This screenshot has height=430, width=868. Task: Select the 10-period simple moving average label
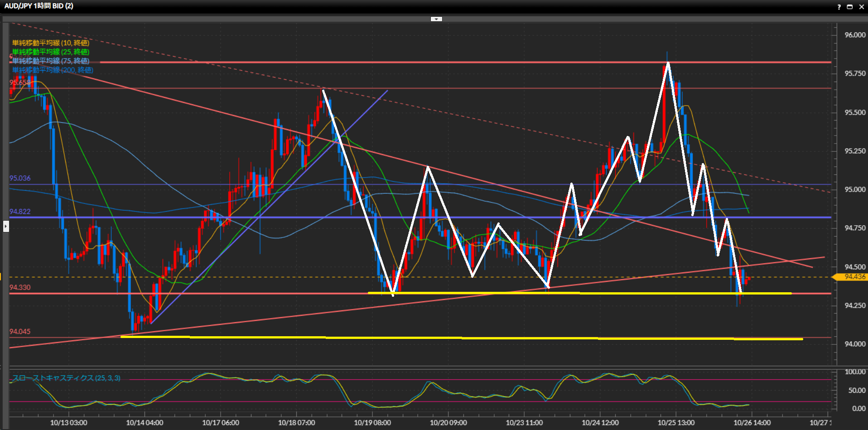coord(50,43)
